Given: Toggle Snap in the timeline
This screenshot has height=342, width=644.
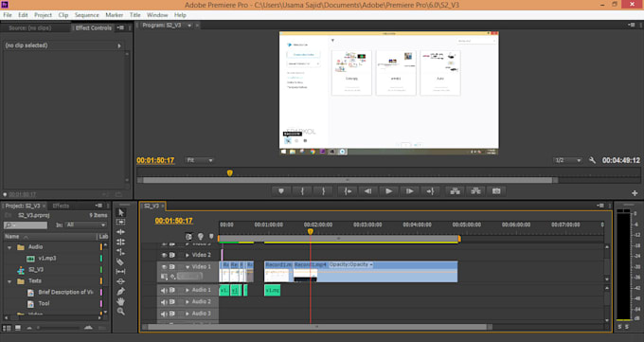Looking at the screenshot, I should tap(188, 236).
